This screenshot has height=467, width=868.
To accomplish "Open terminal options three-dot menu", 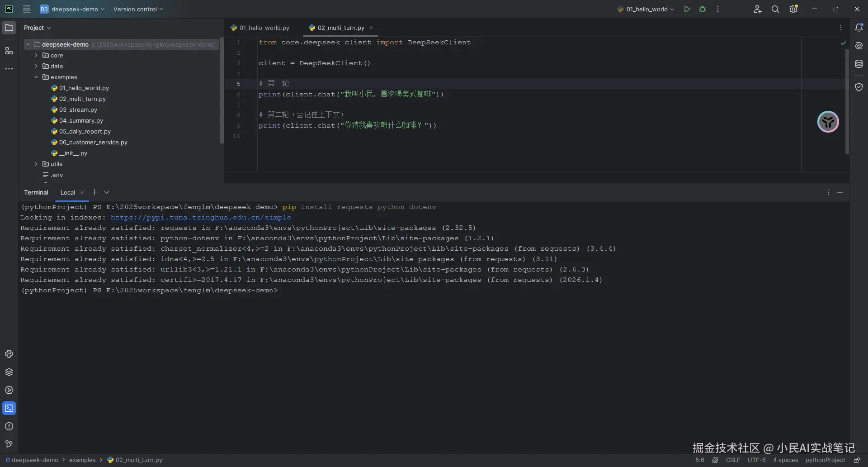I will pyautogui.click(x=828, y=192).
